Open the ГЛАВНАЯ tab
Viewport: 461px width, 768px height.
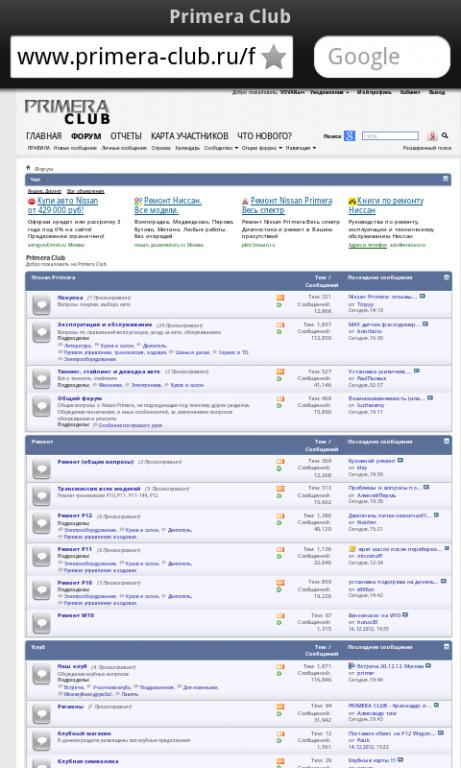point(44,136)
